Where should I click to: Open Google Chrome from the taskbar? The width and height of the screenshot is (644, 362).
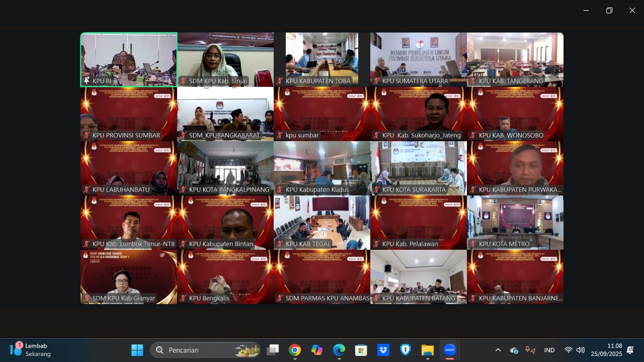tap(295, 350)
